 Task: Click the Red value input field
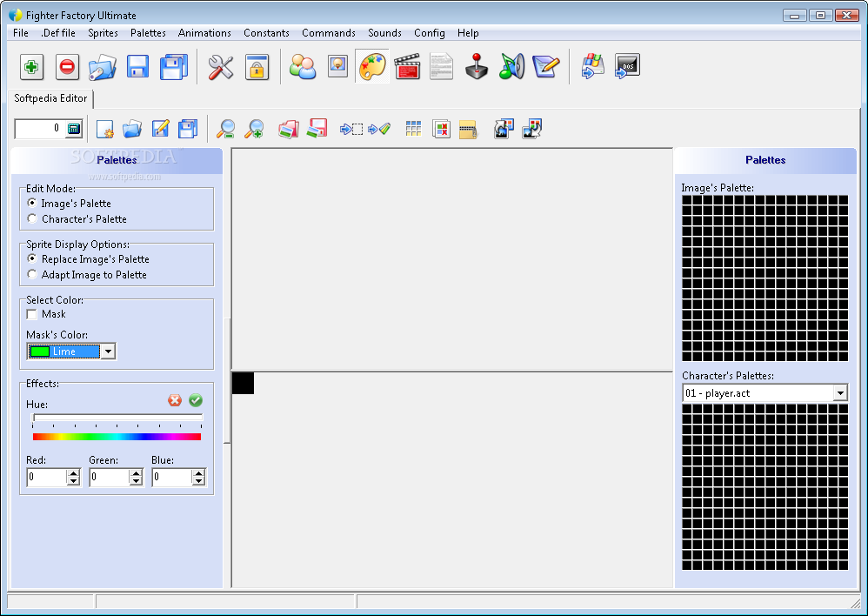point(47,477)
